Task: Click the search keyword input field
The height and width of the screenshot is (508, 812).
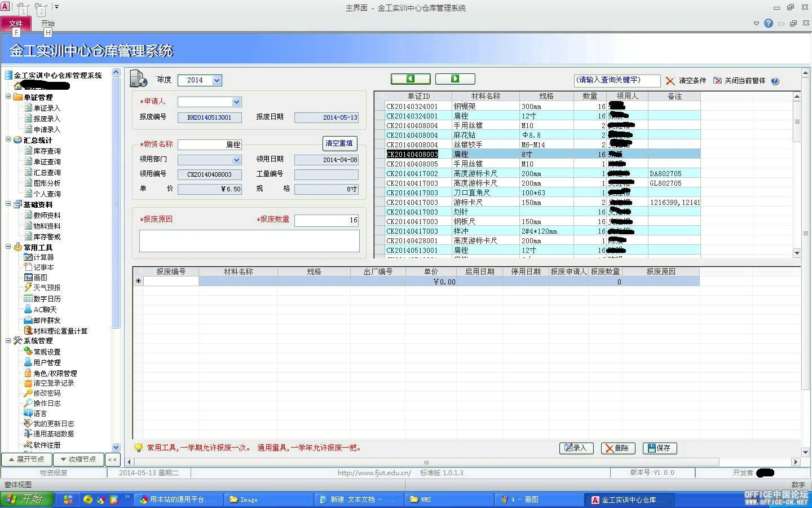Action: coord(617,80)
